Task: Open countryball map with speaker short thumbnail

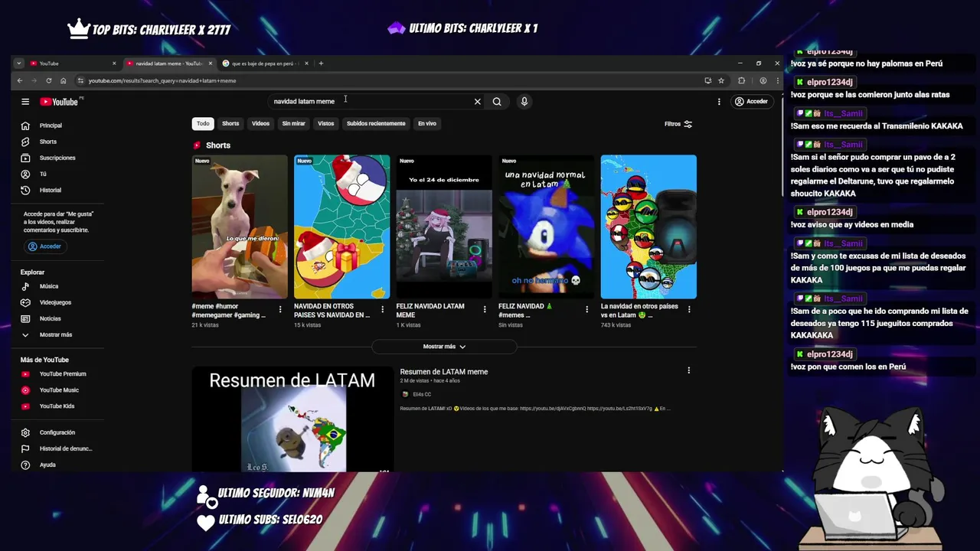Action: click(x=648, y=227)
